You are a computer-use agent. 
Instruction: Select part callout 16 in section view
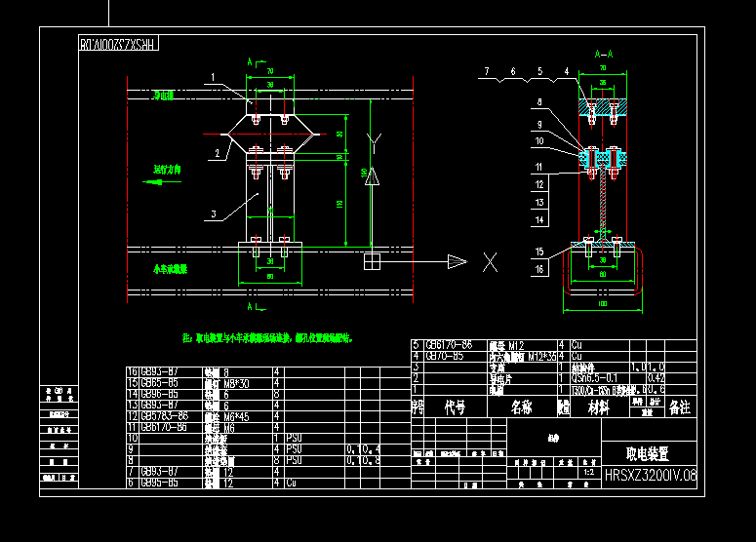(x=539, y=269)
